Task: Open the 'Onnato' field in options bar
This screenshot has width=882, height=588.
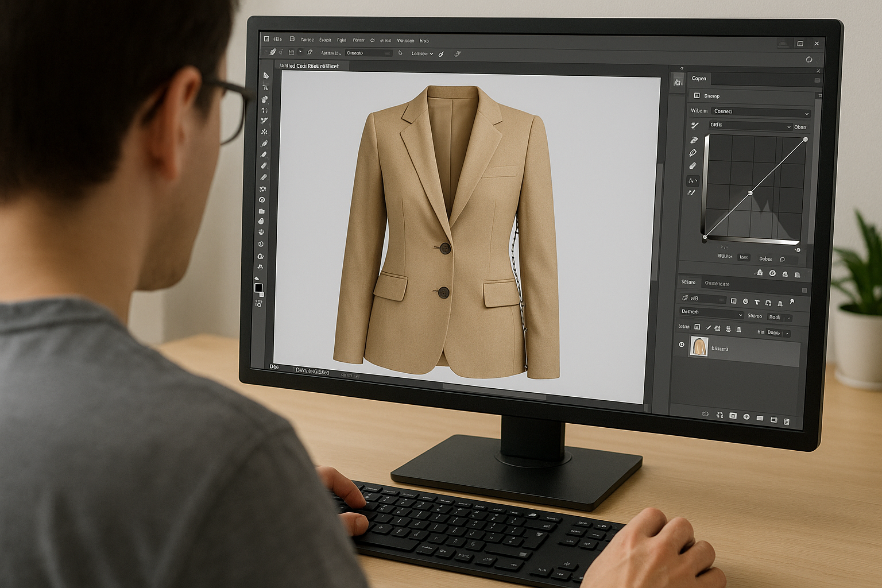Action: click(x=368, y=53)
